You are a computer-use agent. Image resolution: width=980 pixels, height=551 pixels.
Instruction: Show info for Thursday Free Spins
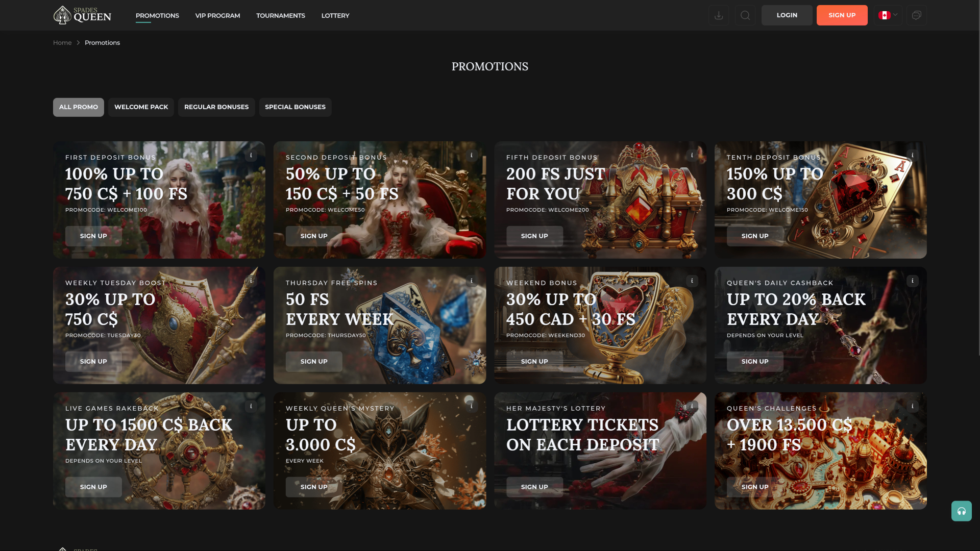pos(472,281)
